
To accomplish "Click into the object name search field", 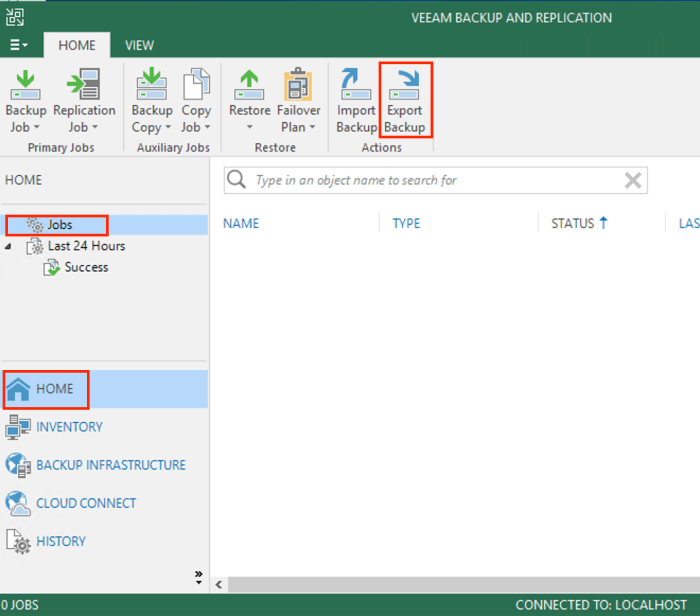I will pyautogui.click(x=436, y=180).
